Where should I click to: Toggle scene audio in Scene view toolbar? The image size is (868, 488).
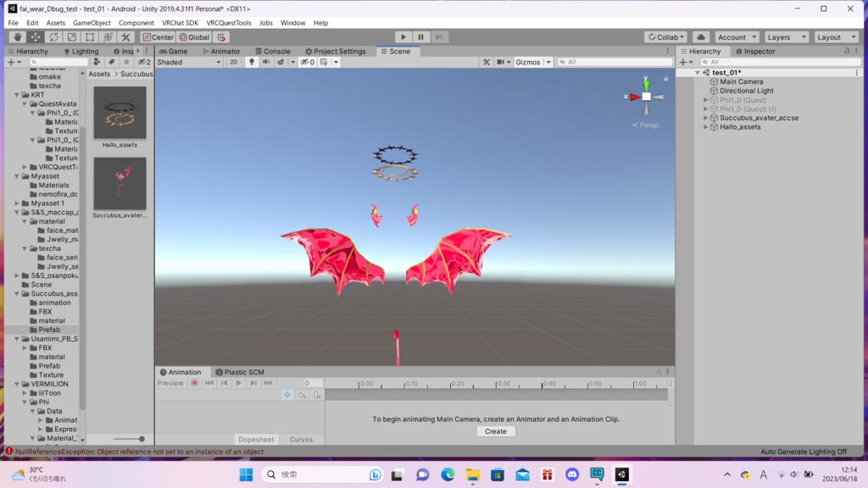[x=265, y=61]
